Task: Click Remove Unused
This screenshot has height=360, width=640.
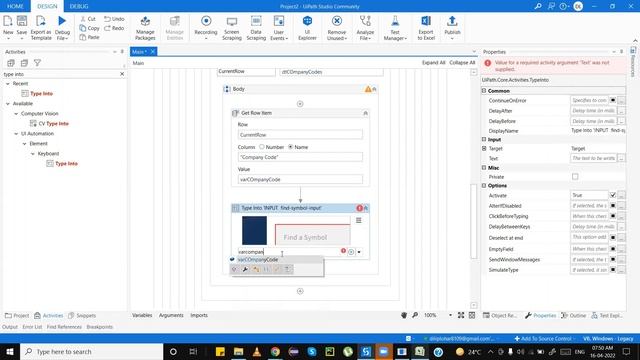Action: coord(337,28)
